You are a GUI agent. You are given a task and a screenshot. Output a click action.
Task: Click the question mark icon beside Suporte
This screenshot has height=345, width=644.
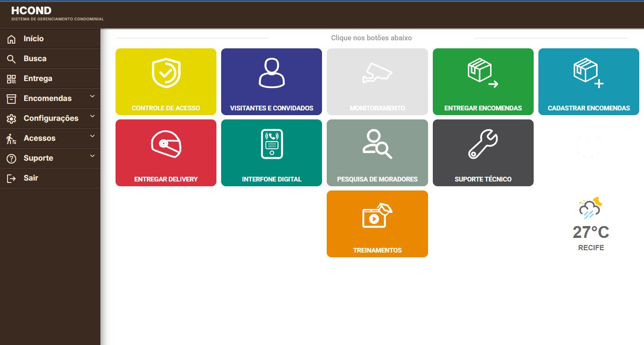pyautogui.click(x=11, y=159)
